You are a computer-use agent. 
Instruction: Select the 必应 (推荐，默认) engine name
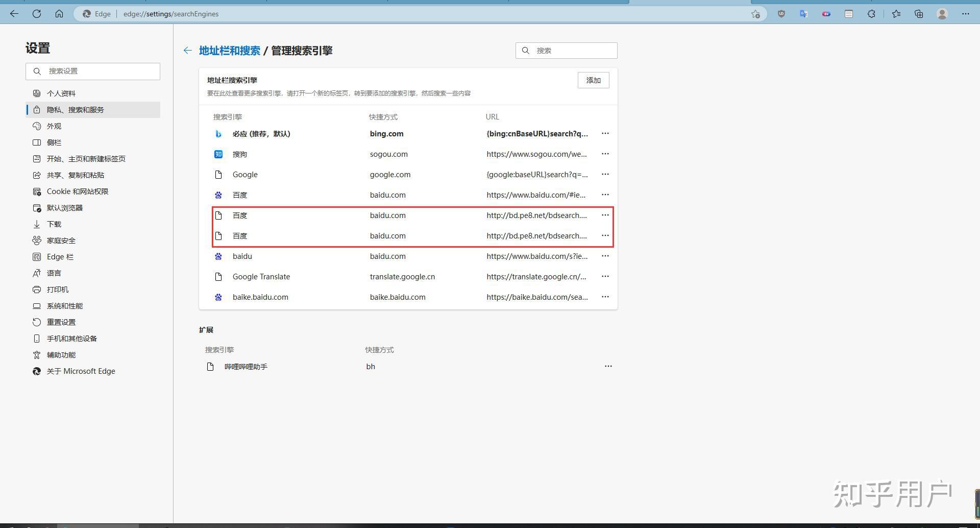(261, 134)
